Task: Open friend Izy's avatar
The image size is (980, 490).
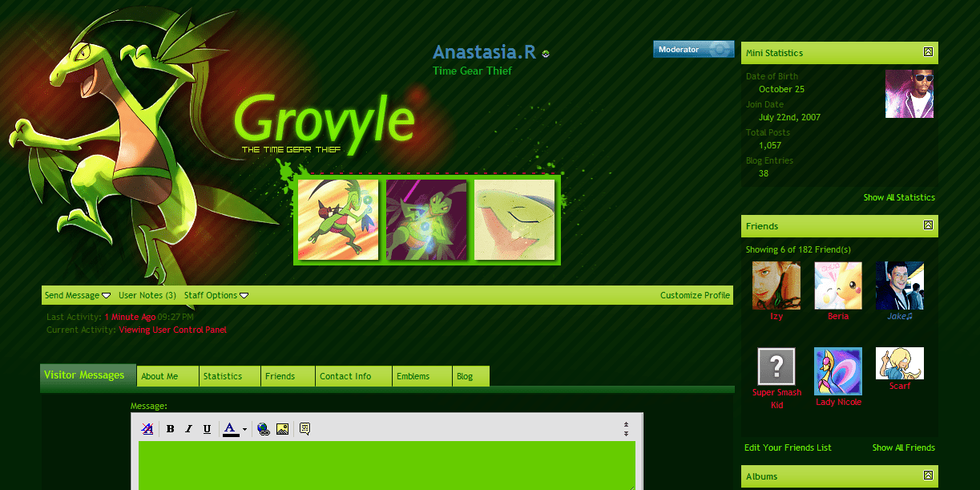Action: [x=776, y=285]
